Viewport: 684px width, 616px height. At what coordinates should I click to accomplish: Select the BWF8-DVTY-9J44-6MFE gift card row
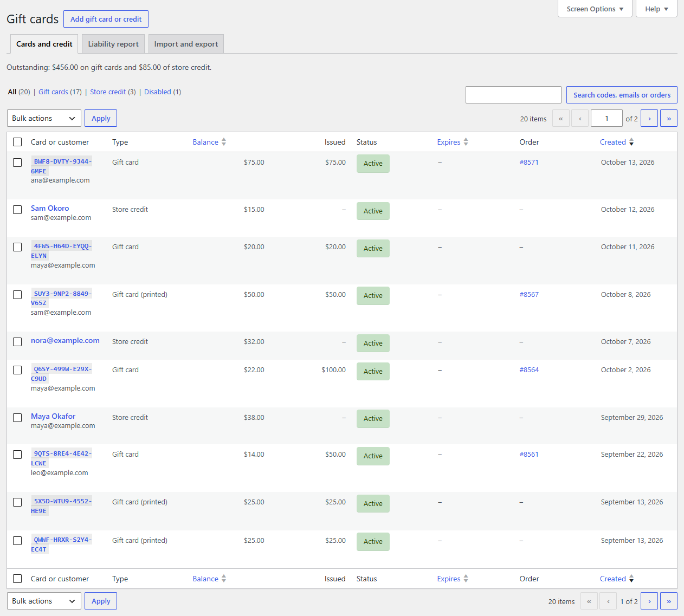[x=17, y=163]
